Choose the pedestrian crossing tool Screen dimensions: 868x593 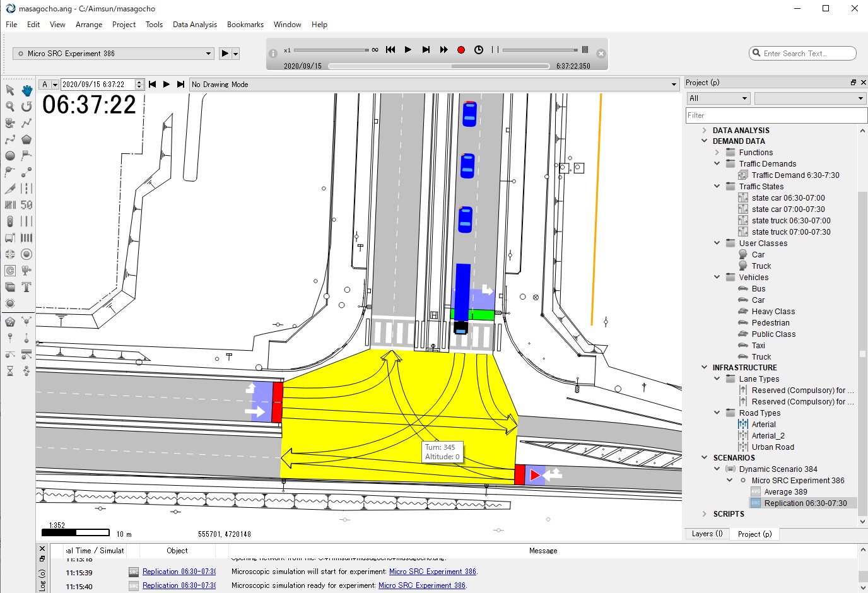click(x=26, y=238)
